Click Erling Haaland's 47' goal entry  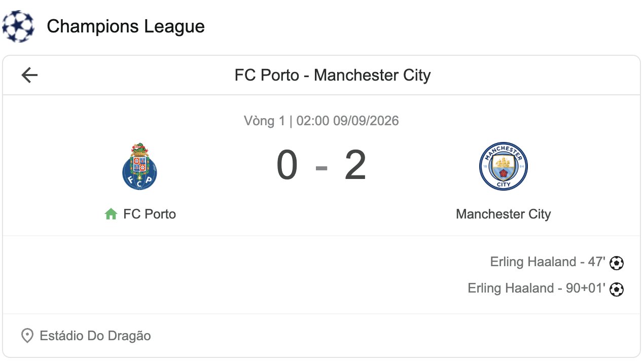(548, 262)
